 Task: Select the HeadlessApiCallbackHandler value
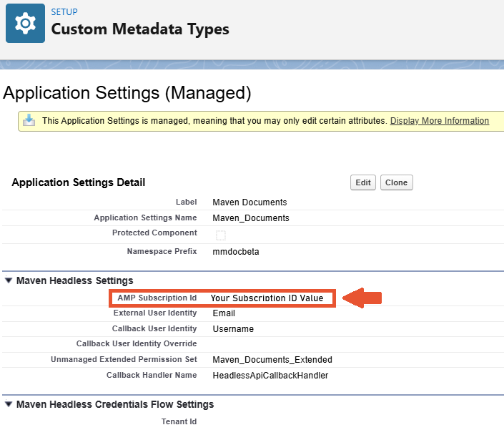click(270, 375)
